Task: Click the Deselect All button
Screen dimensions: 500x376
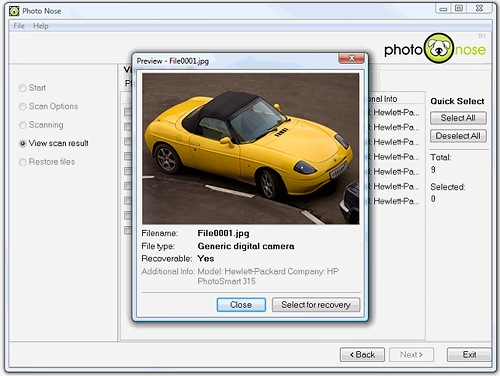Action: tap(458, 136)
